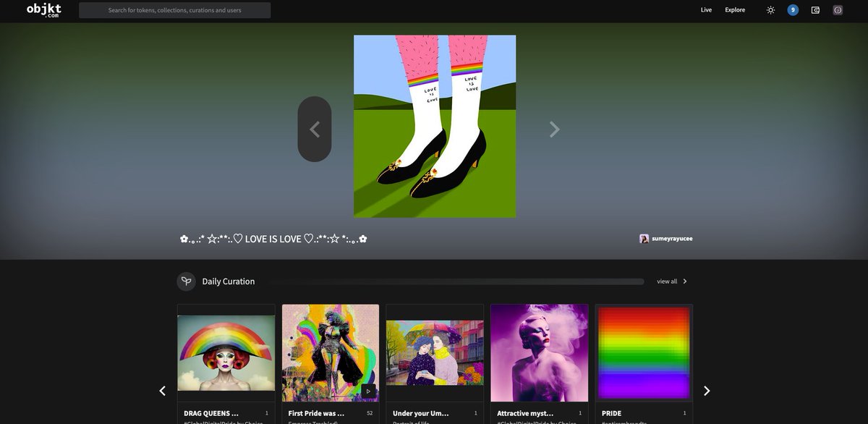
Task: Click the Under your Um… title
Action: coord(421,413)
